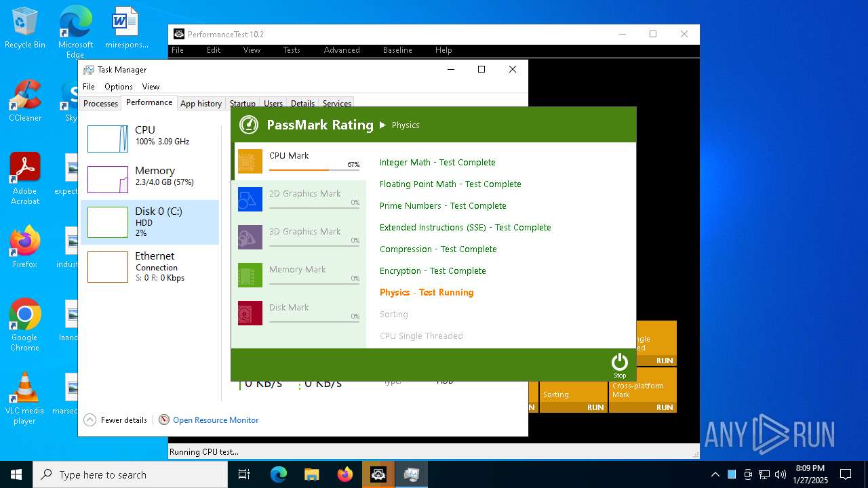Screen dimensions: 868x488
Task: Open PerformanceTest Baseline menu
Action: [x=397, y=50]
